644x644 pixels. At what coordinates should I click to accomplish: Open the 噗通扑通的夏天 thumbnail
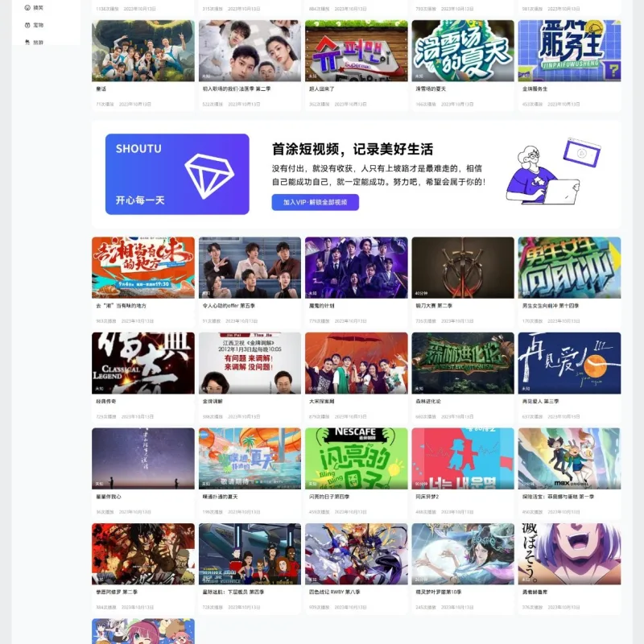250,458
